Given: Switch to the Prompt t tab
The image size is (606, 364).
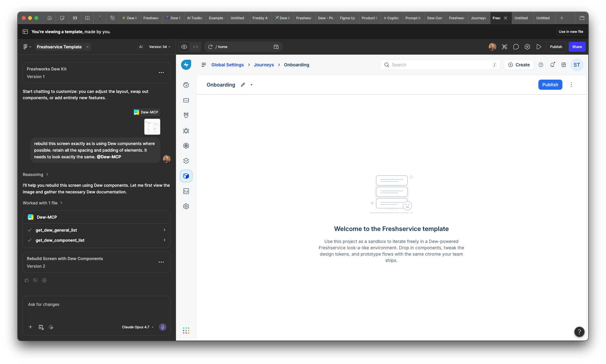Looking at the screenshot, I should point(413,18).
